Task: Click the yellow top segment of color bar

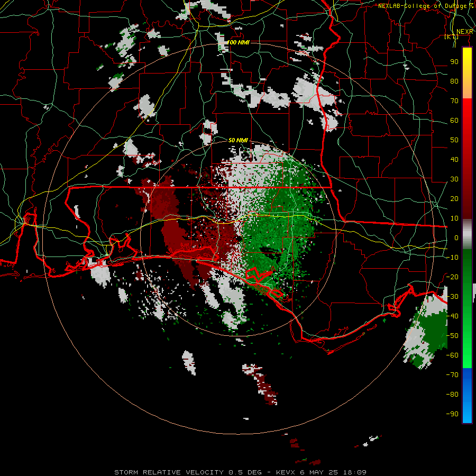Action: (467, 73)
